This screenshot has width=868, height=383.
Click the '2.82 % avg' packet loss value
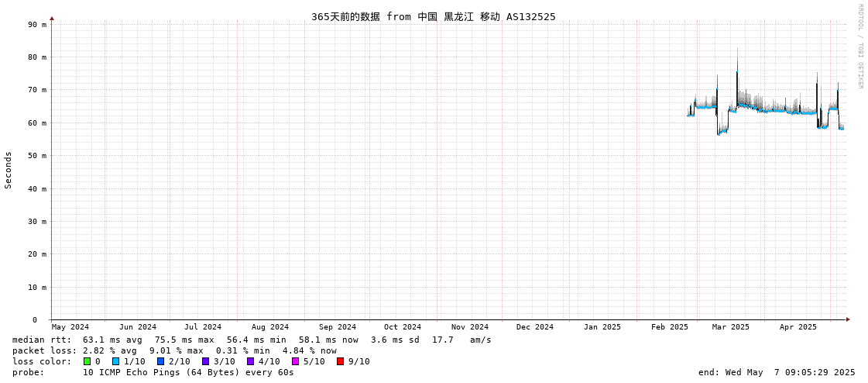(112, 351)
